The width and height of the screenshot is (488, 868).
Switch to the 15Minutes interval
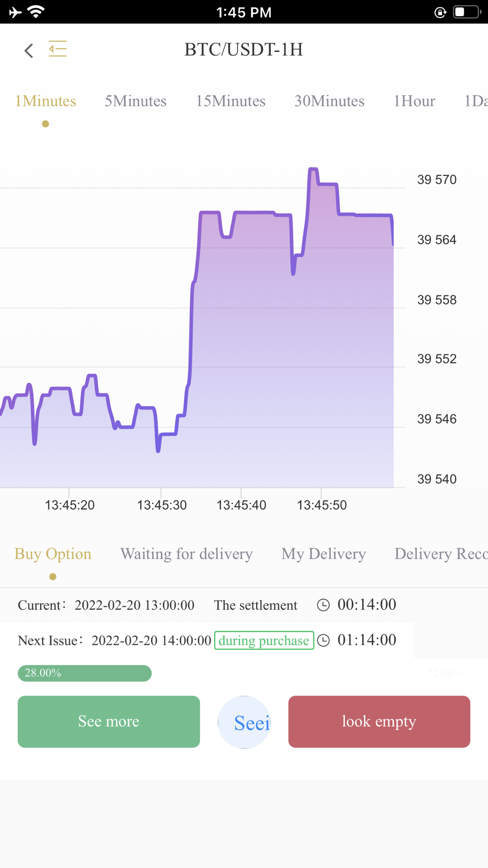[x=230, y=101]
